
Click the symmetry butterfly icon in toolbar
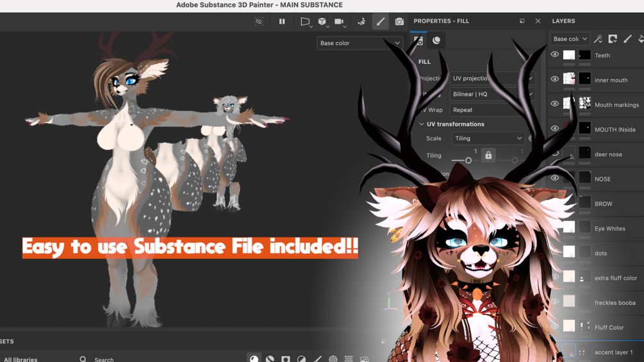(x=361, y=22)
